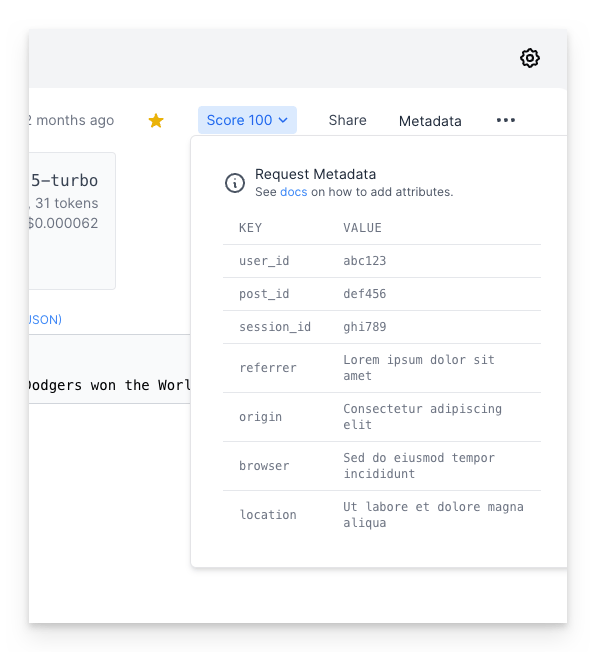Click the Sed do eiusmod tempor value
596x652 pixels.
(x=418, y=466)
